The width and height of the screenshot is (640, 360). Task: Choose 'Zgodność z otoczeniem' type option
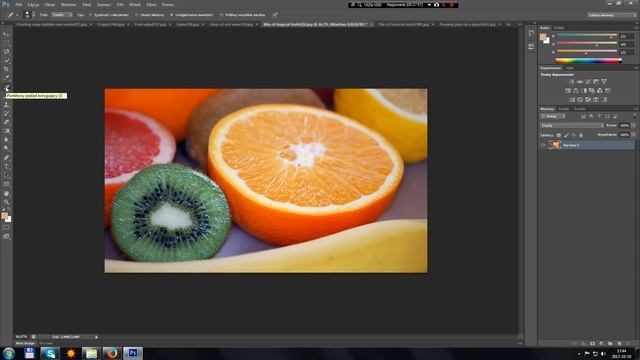(109, 15)
